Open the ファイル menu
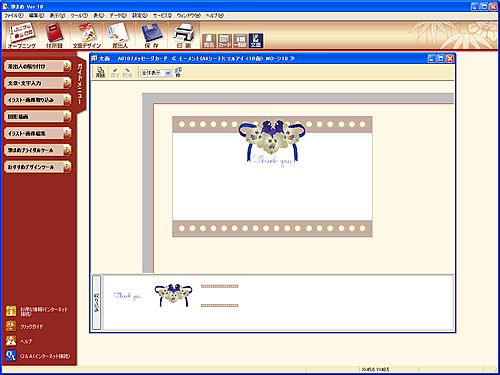 14,15
